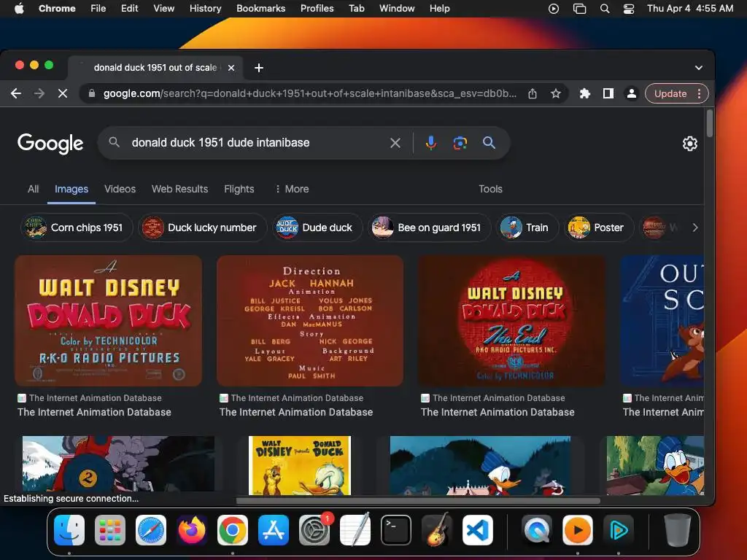Open Terminal from the Dock
This screenshot has height=560, width=747.
pos(396,530)
